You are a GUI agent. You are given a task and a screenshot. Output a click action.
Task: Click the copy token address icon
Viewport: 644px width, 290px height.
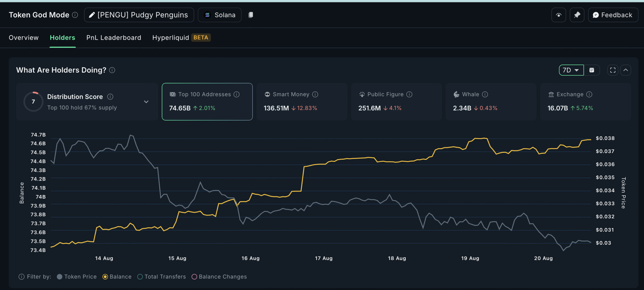pyautogui.click(x=251, y=15)
